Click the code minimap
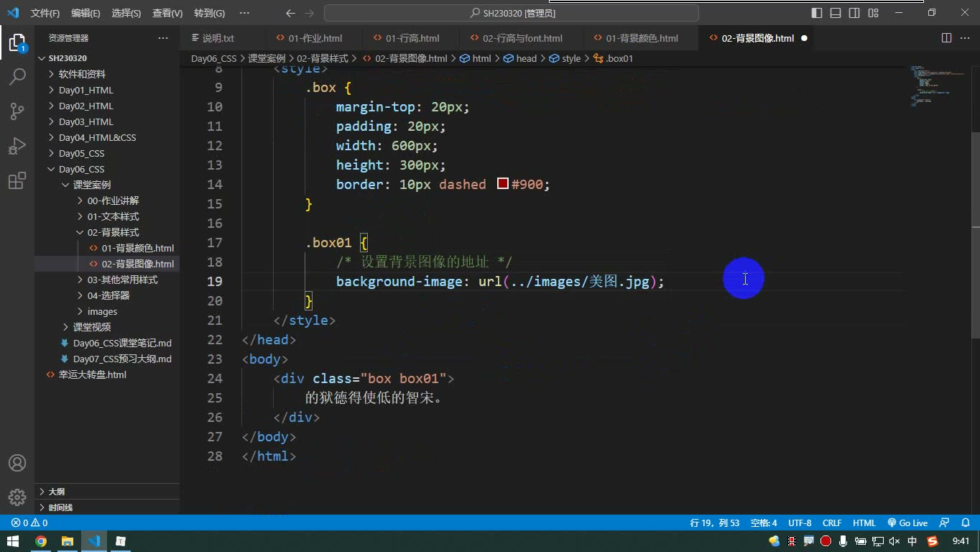Screen dimensions: 980x552 [x=938, y=86]
